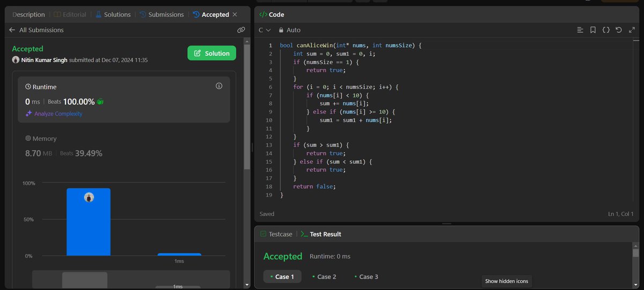Click the format code icon

[x=580, y=30]
